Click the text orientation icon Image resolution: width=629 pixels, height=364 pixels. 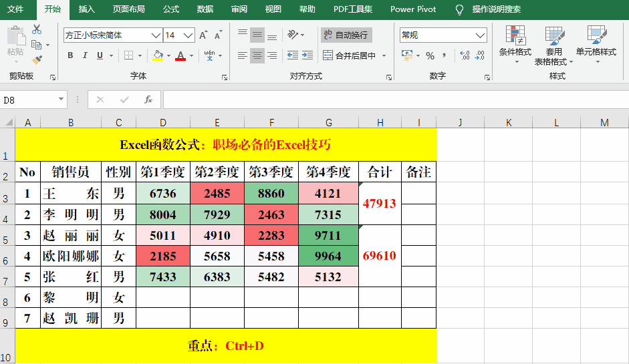pos(293,35)
